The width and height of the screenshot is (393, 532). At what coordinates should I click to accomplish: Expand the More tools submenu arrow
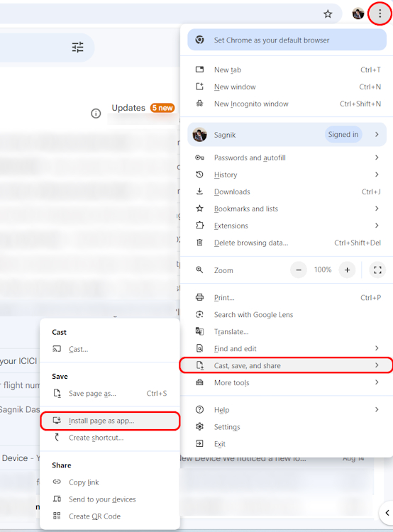[377, 382]
